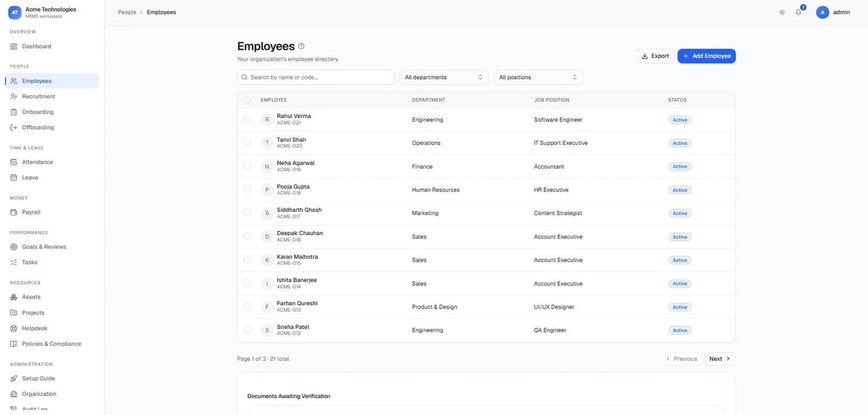Viewport: 868px width, 415px height.
Task: Click the Leave calendar icon
Action: [x=14, y=178]
